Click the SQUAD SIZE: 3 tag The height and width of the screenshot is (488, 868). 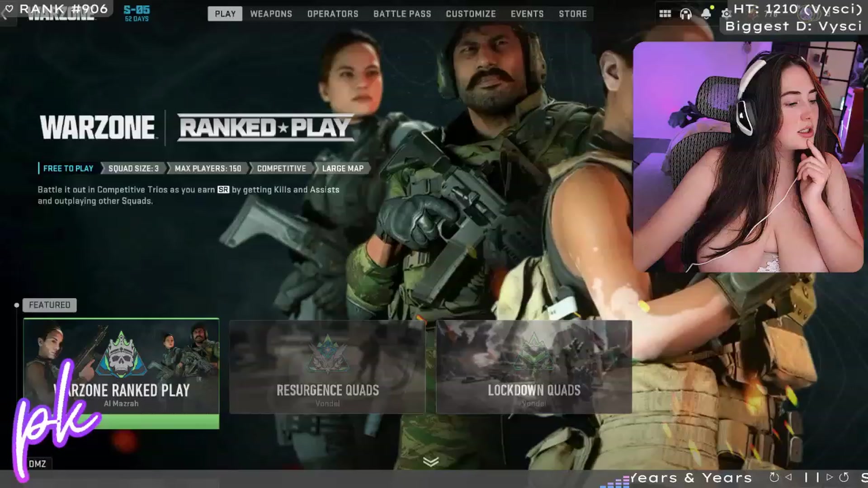(x=133, y=169)
